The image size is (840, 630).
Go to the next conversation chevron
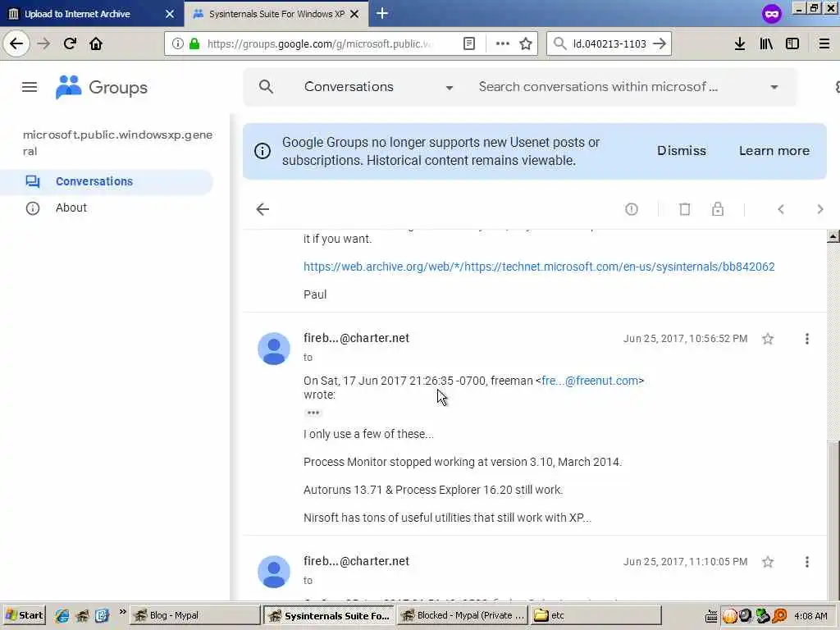click(x=819, y=209)
